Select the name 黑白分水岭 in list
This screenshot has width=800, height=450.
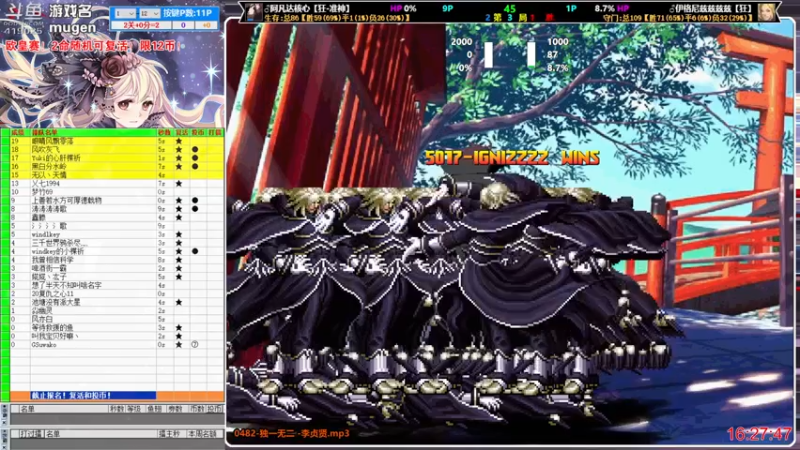point(49,166)
